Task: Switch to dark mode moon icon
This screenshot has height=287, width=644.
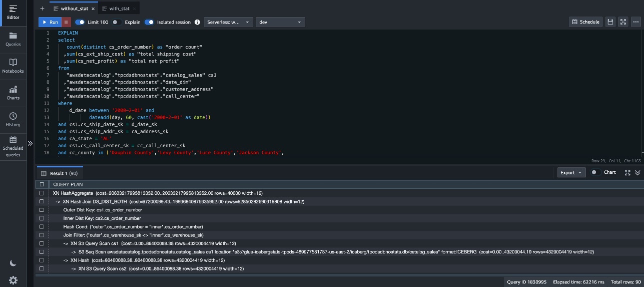Action: click(13, 263)
